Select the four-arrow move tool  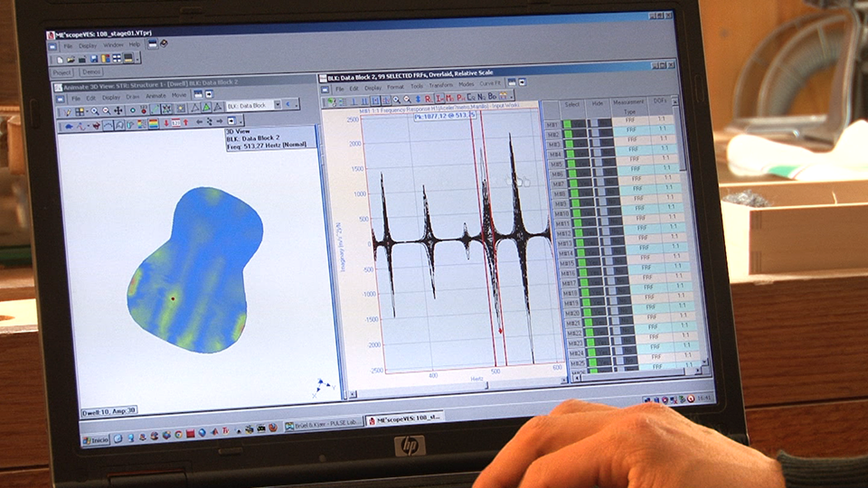tap(118, 110)
